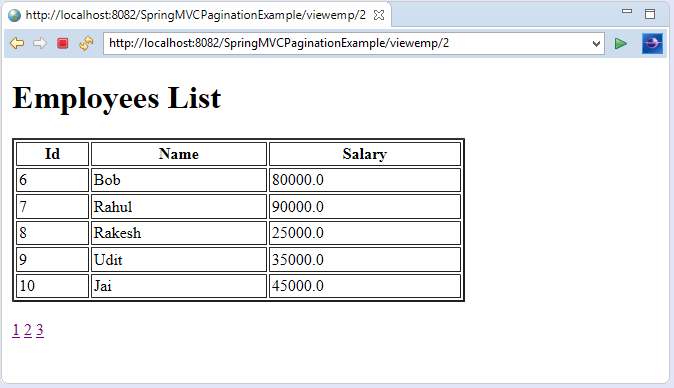The height and width of the screenshot is (388, 674).
Task: Open pagination link 2
Action: tap(28, 330)
